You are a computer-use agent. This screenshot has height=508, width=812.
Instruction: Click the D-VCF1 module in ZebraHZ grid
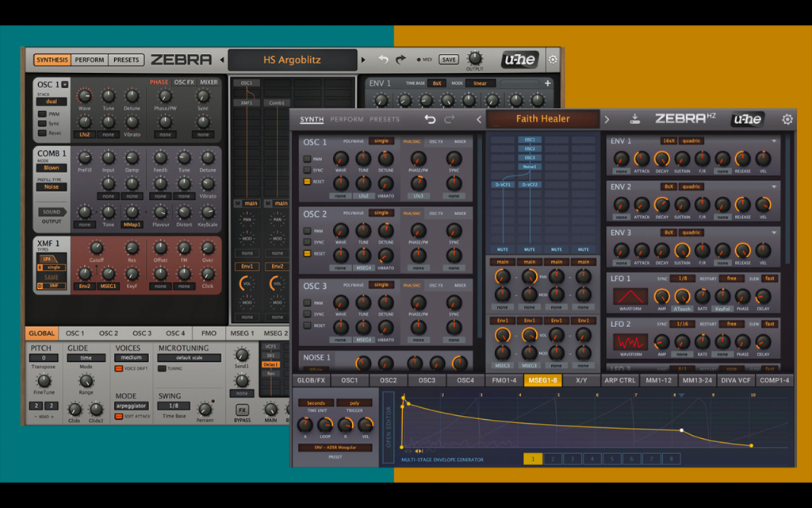pyautogui.click(x=502, y=184)
